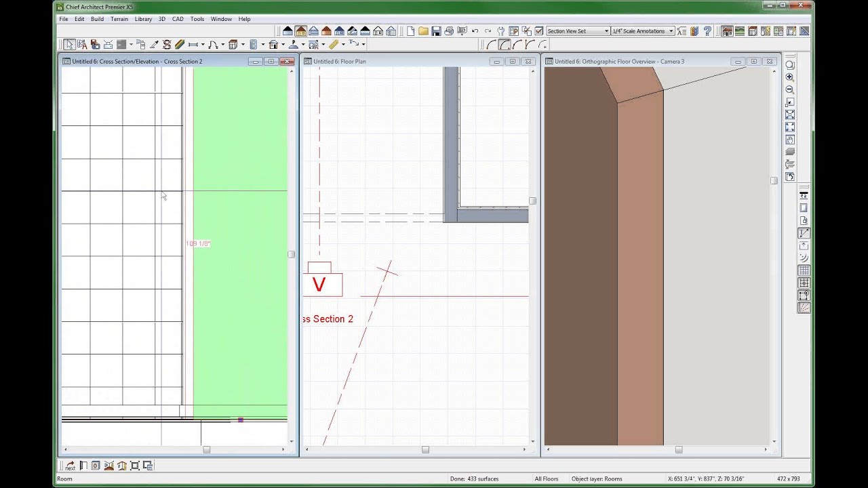Select the Door tool icon
This screenshot has height=488, width=868.
pos(213,44)
